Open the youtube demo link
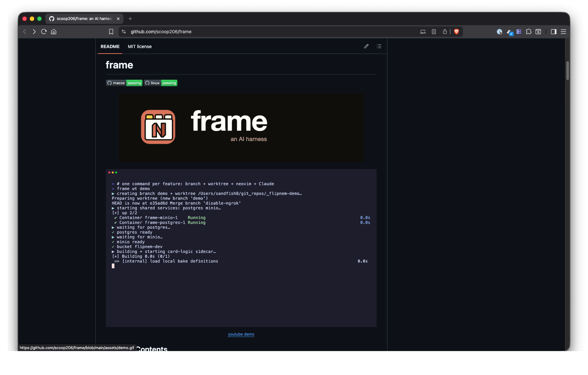 point(241,334)
